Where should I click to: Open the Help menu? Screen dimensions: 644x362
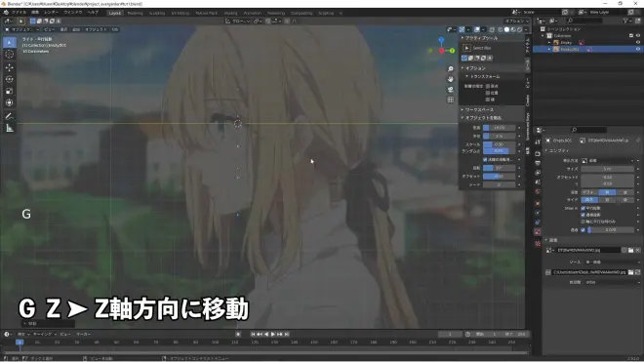93,13
